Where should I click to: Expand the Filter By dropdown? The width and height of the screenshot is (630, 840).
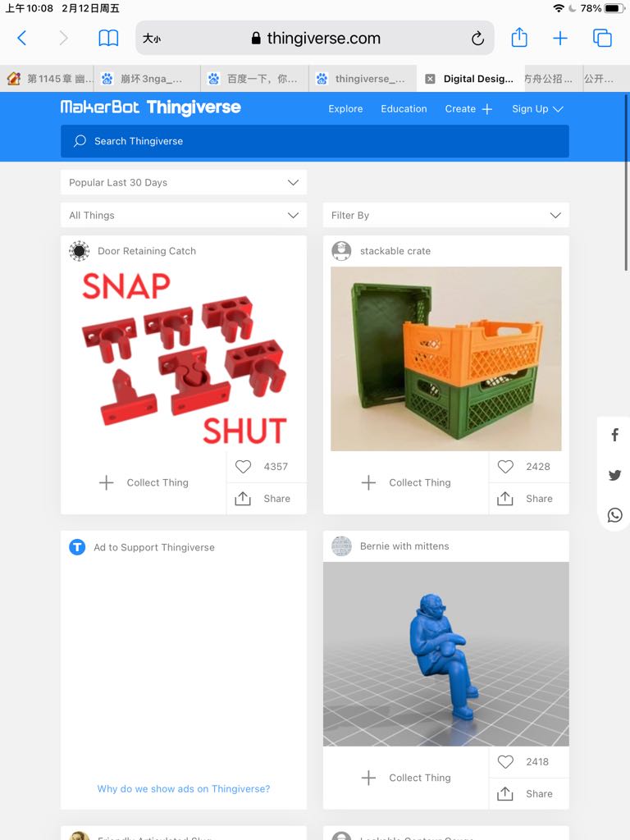click(446, 216)
